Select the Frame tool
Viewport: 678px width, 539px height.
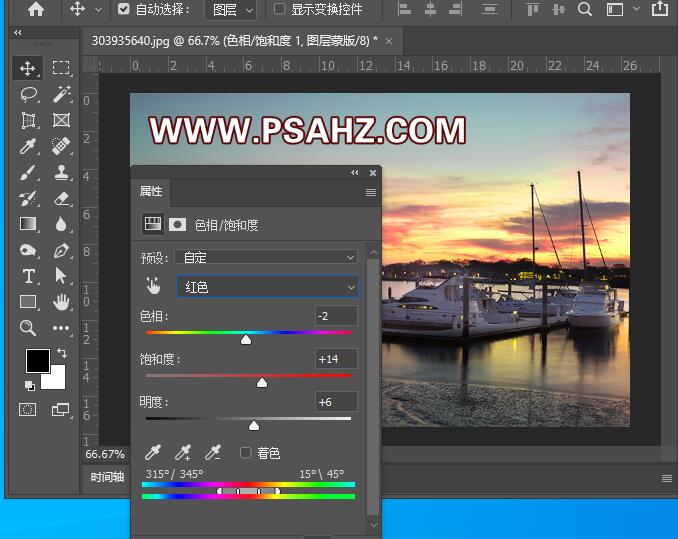[61, 120]
